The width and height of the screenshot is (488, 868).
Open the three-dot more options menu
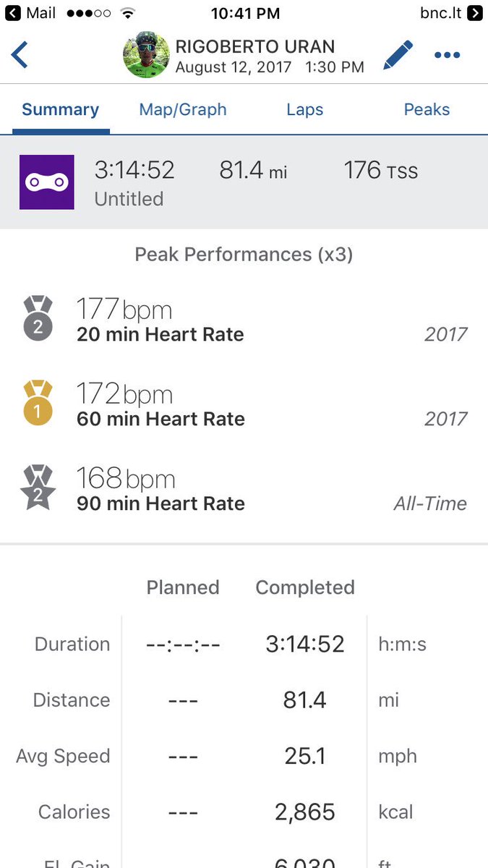[x=448, y=55]
